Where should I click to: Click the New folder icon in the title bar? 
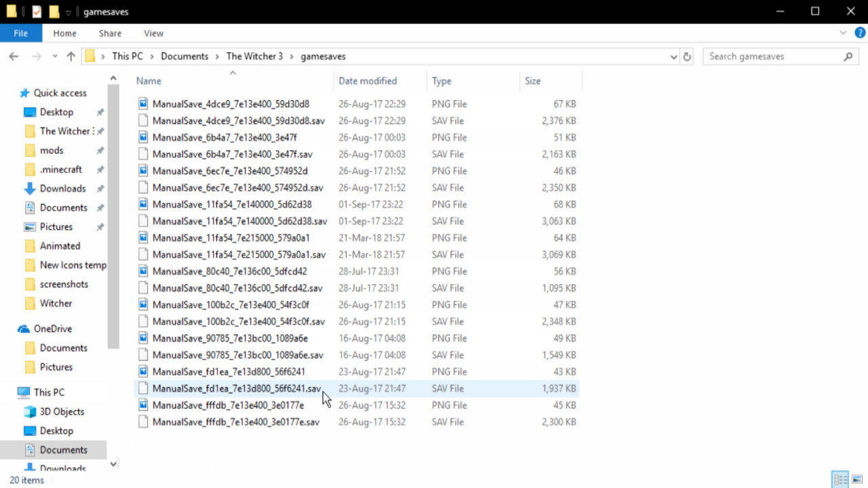54,12
